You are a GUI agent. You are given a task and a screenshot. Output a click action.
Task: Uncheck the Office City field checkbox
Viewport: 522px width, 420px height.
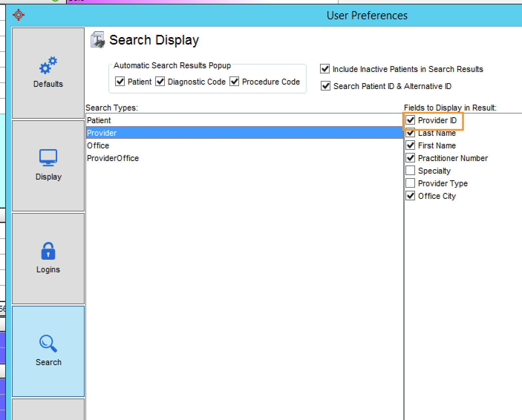click(x=410, y=196)
